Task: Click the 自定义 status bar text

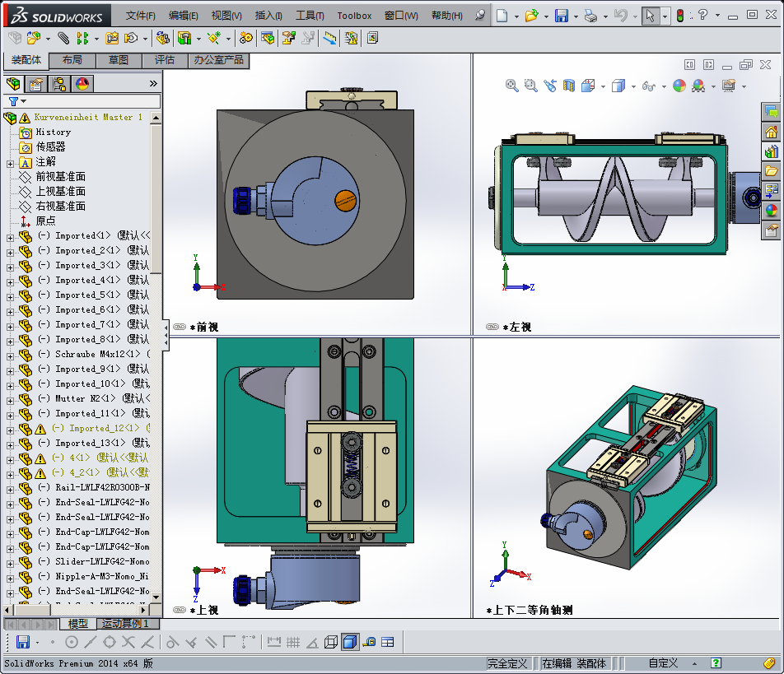Action: pos(663,663)
